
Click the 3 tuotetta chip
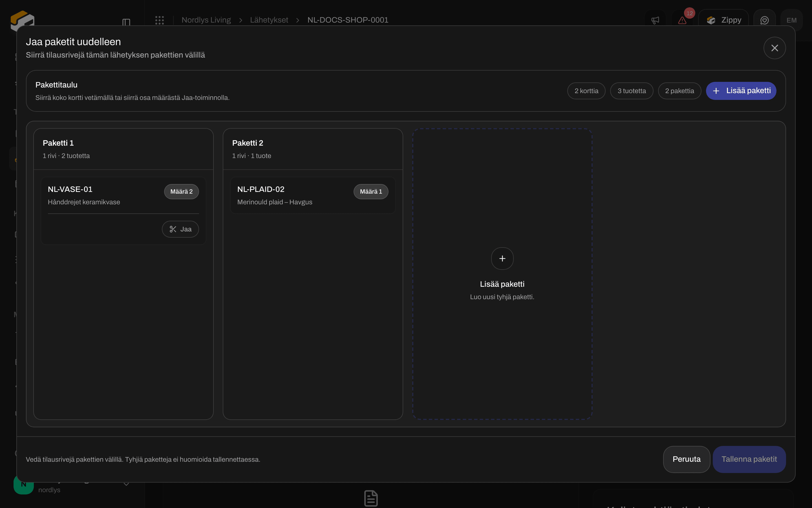pos(632,91)
